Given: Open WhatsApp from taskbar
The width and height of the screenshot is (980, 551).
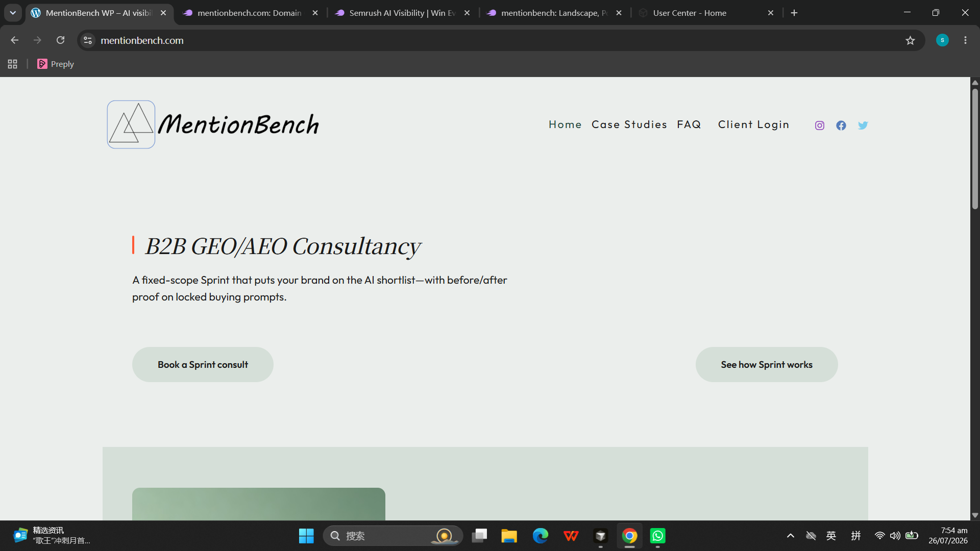Looking at the screenshot, I should pos(658,536).
